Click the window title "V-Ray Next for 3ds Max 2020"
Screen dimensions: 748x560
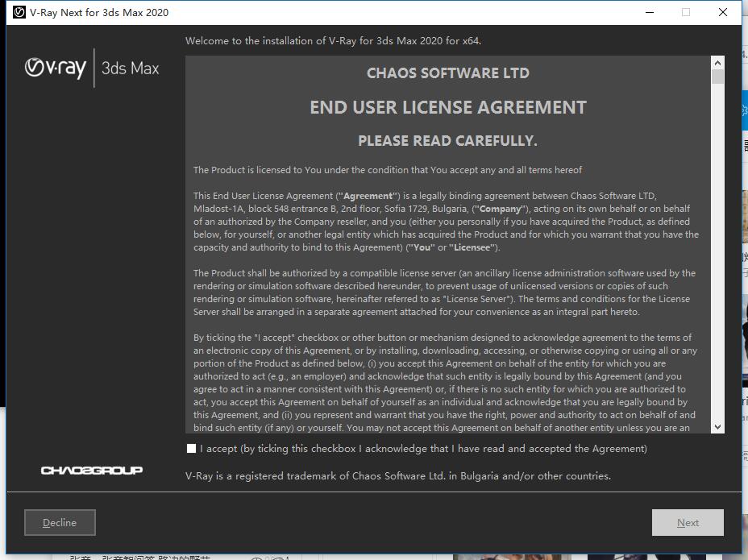99,12
